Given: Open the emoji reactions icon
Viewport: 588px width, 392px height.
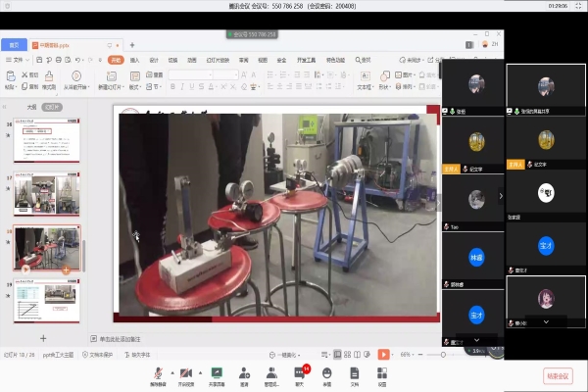Looking at the screenshot, I should click(x=326, y=374).
